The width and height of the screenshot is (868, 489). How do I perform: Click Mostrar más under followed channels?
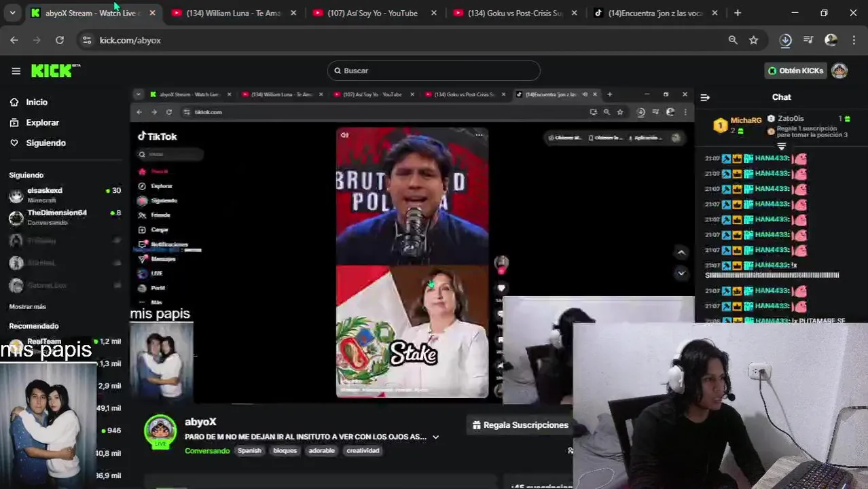pyautogui.click(x=27, y=307)
